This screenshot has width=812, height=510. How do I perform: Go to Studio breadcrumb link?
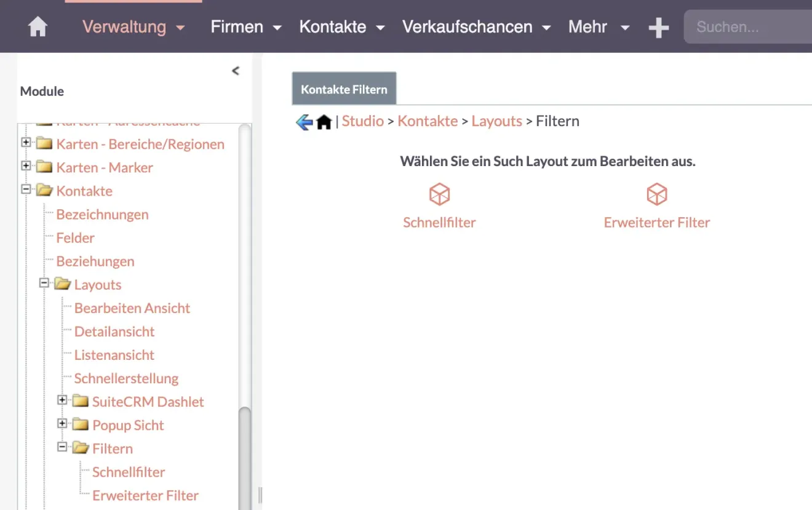[362, 121]
